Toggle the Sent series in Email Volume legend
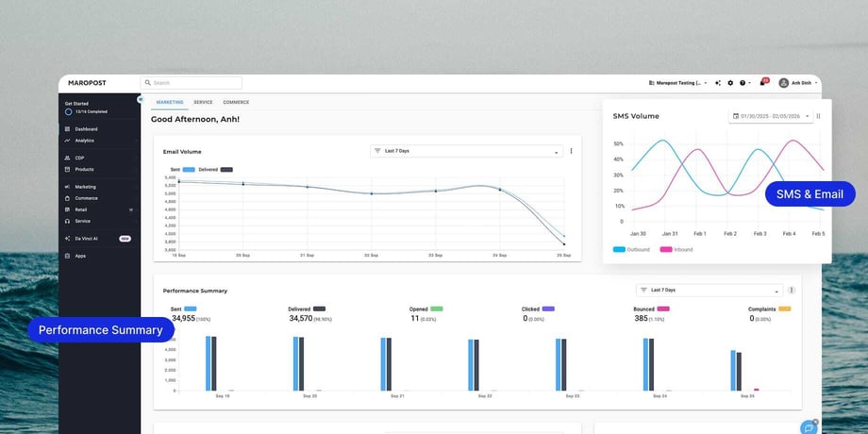Screen dimensions: 868x434 183,170
